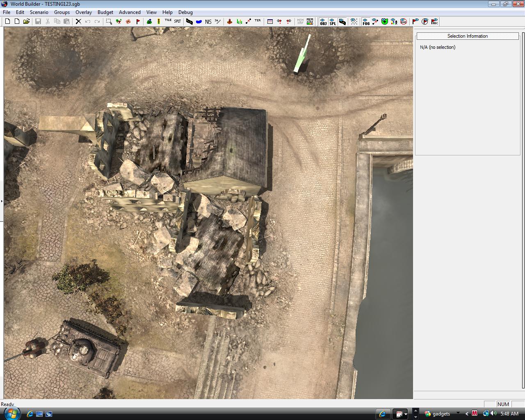Toggle BNG visibility icon
The width and height of the screenshot is (525, 420).
point(404,21)
